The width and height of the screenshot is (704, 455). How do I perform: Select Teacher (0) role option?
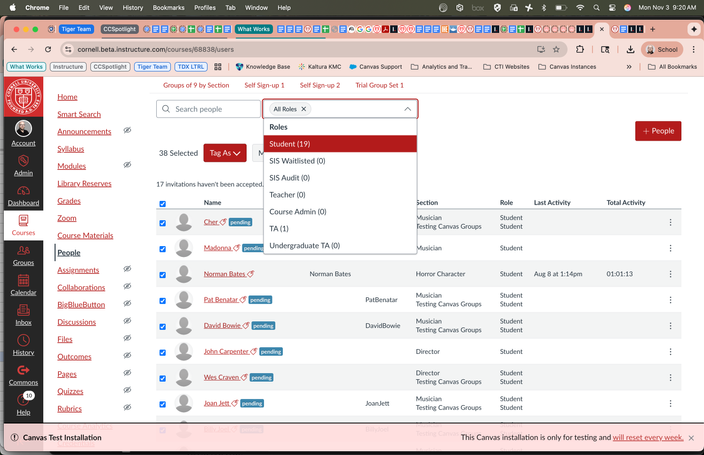[x=340, y=195]
